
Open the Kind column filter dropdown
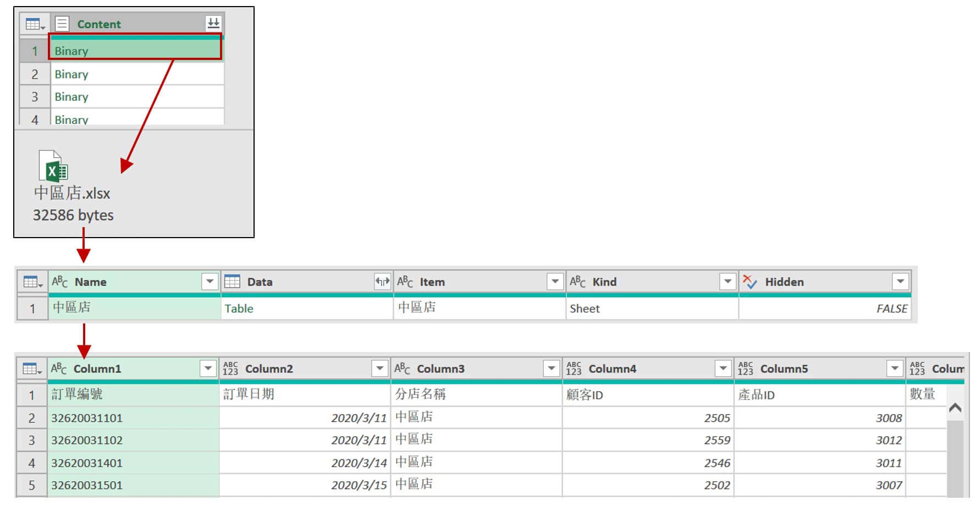click(728, 282)
